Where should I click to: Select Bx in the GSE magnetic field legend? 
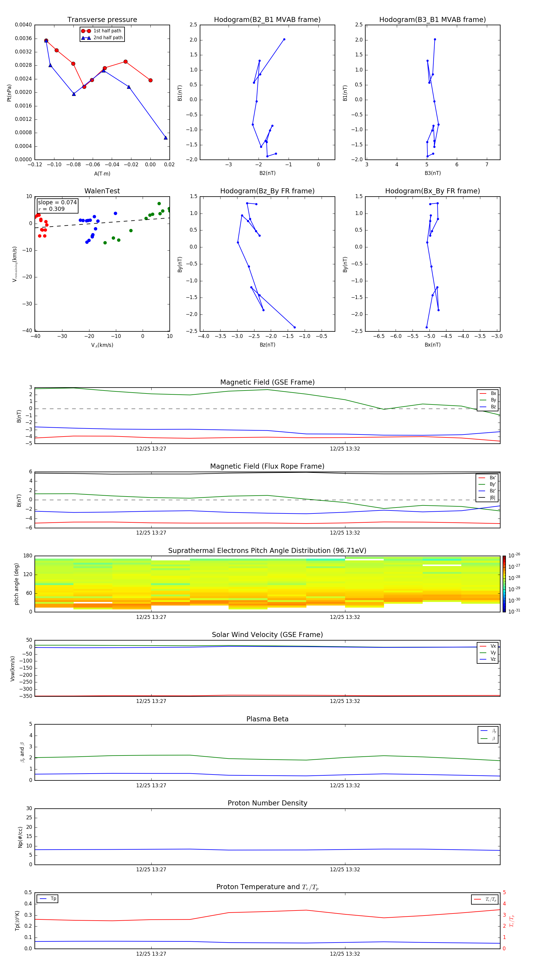[488, 393]
